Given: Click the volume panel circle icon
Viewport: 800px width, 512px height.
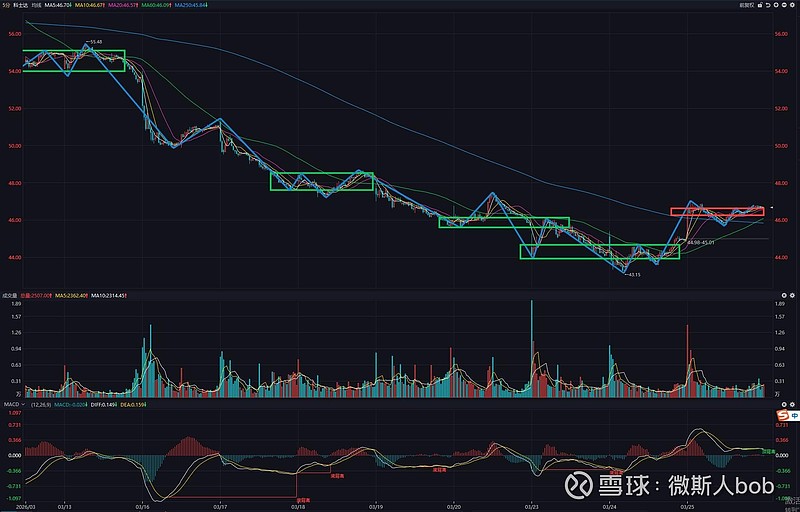Looking at the screenshot, I should click(x=784, y=295).
